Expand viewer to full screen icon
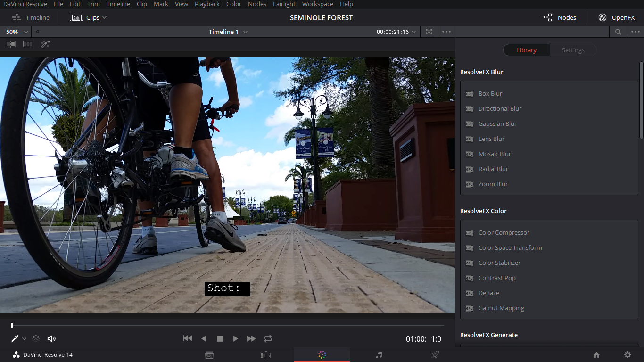The width and height of the screenshot is (644, 362). point(429,32)
